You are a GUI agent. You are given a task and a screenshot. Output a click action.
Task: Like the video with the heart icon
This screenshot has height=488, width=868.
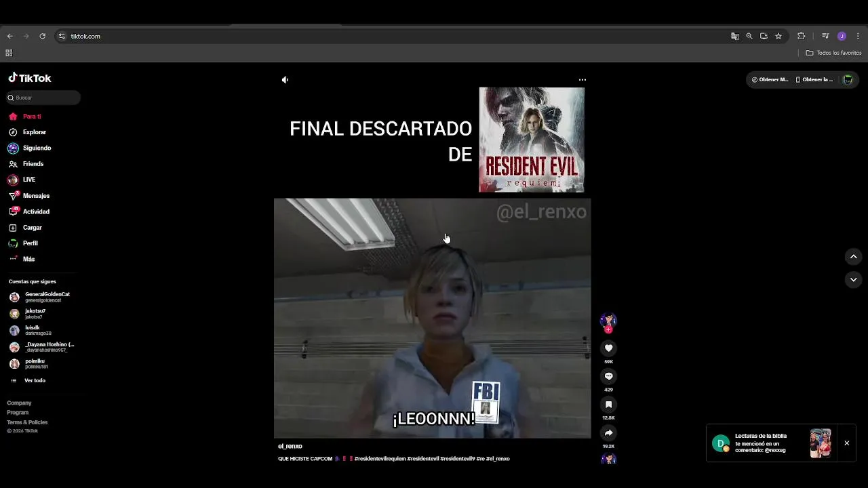coord(608,348)
